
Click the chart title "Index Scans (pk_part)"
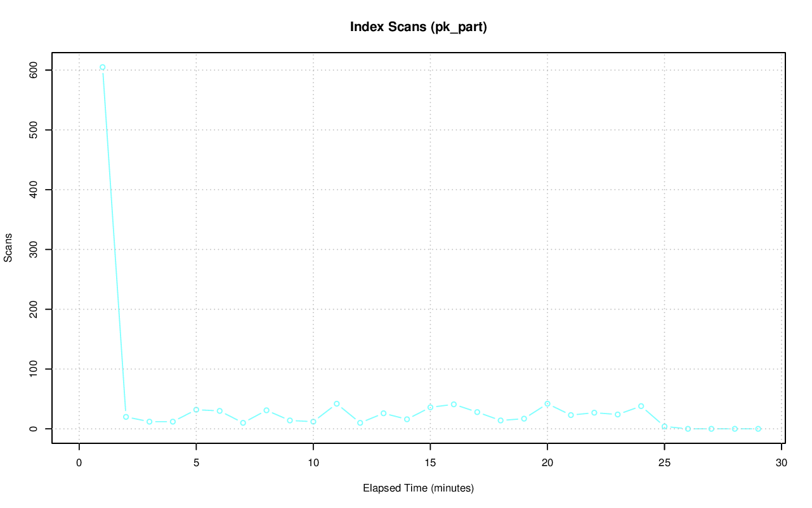point(419,27)
